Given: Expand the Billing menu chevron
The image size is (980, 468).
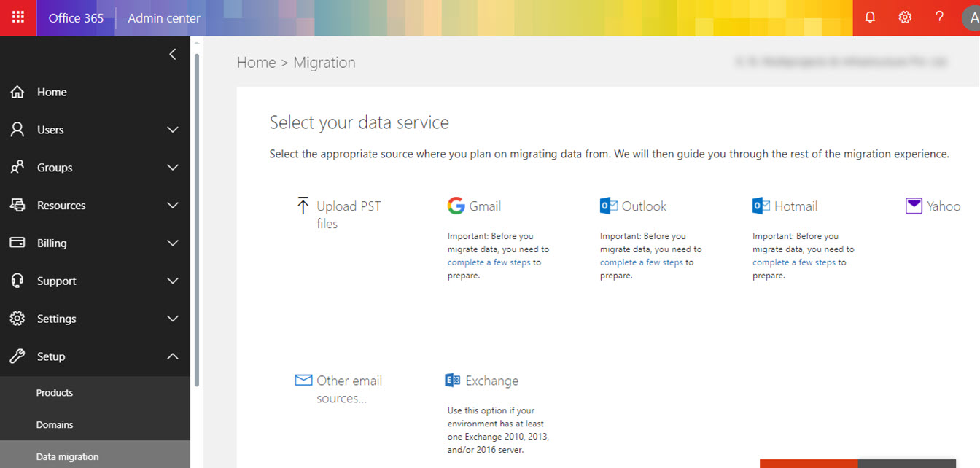Looking at the screenshot, I should tap(173, 243).
